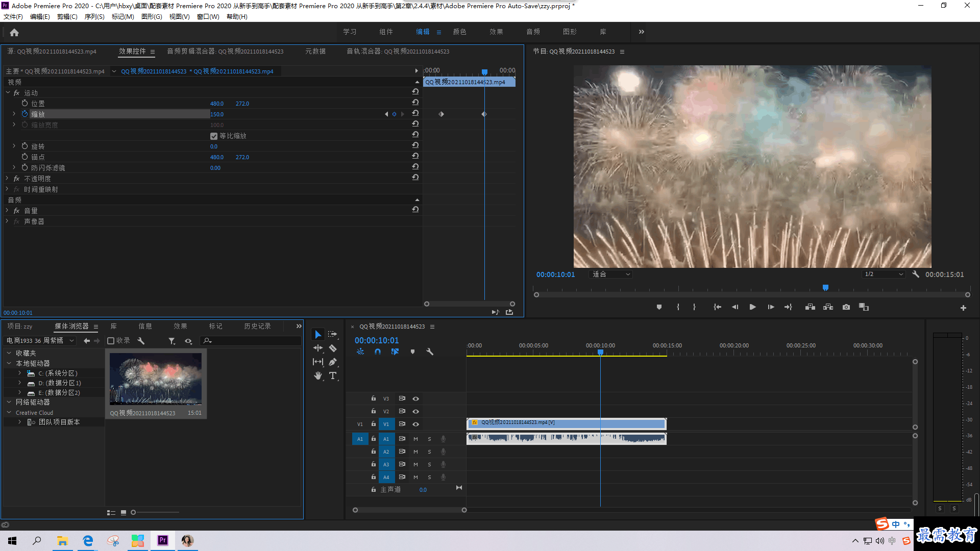
Task: Open the Clip menu
Action: pyautogui.click(x=67, y=17)
